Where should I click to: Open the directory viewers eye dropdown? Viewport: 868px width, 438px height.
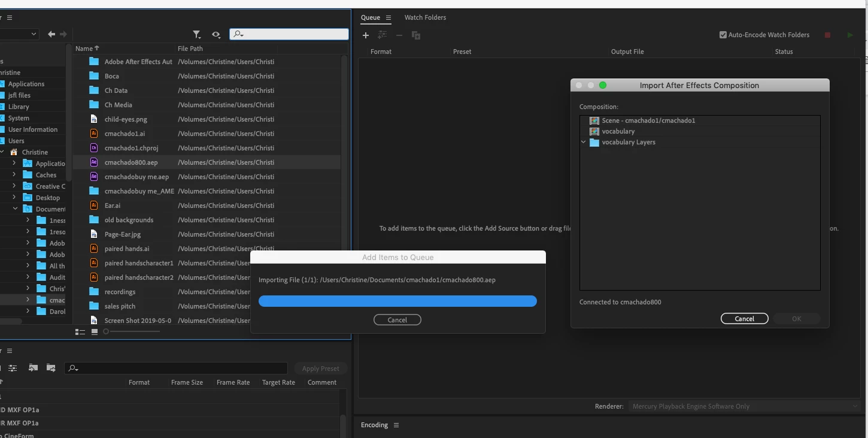216,35
